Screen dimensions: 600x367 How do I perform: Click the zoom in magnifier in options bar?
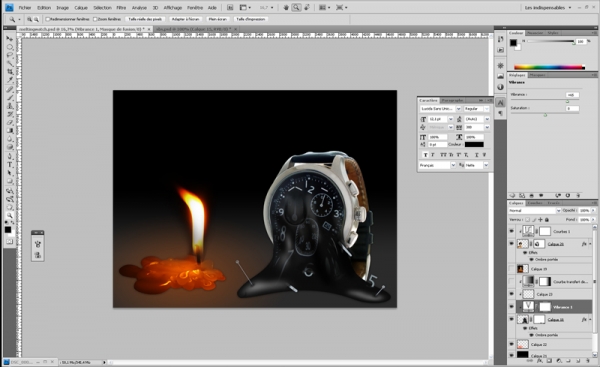coord(29,19)
